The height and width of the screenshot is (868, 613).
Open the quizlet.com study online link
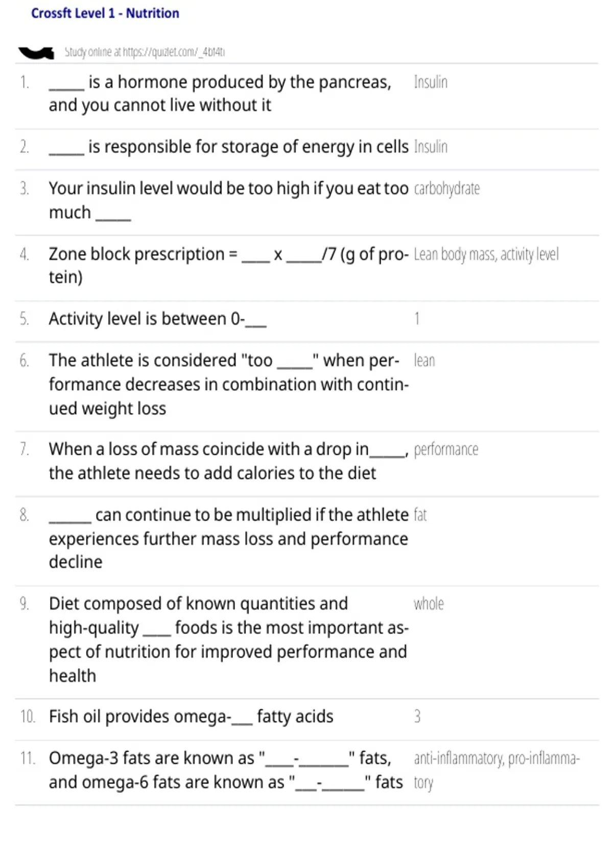[145, 52]
